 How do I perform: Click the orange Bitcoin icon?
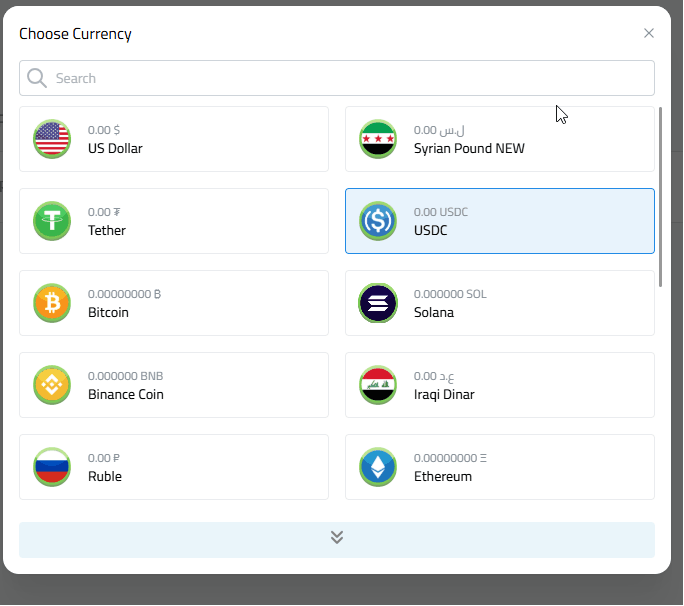pyautogui.click(x=52, y=303)
